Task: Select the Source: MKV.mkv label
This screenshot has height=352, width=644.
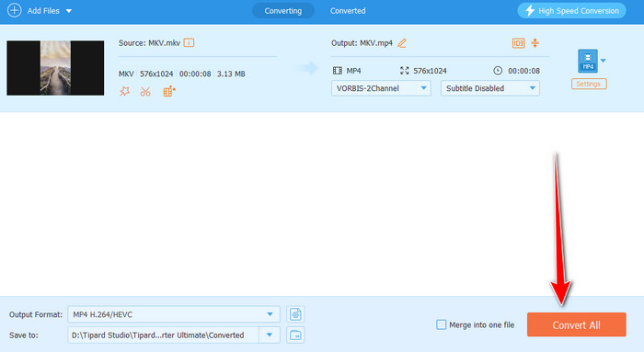Action: tap(149, 43)
